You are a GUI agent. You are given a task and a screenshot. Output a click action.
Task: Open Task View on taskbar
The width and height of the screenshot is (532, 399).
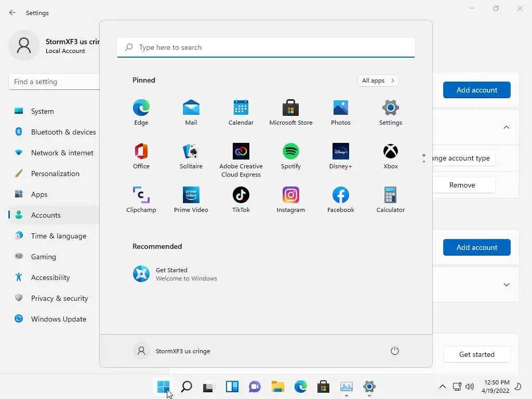209,387
